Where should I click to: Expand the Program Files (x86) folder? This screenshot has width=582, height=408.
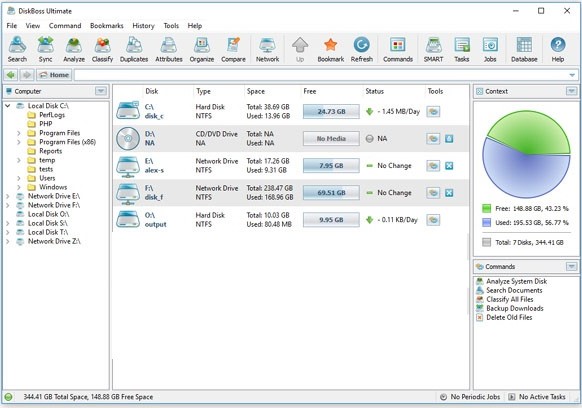click(19, 142)
